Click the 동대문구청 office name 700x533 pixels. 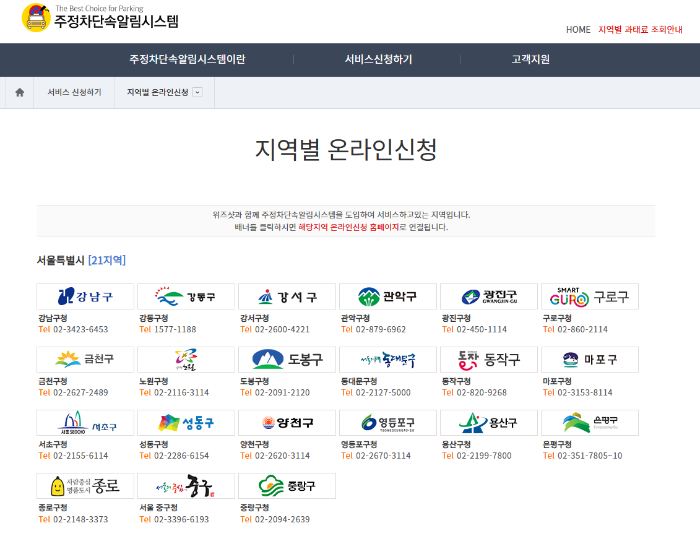[359, 381]
